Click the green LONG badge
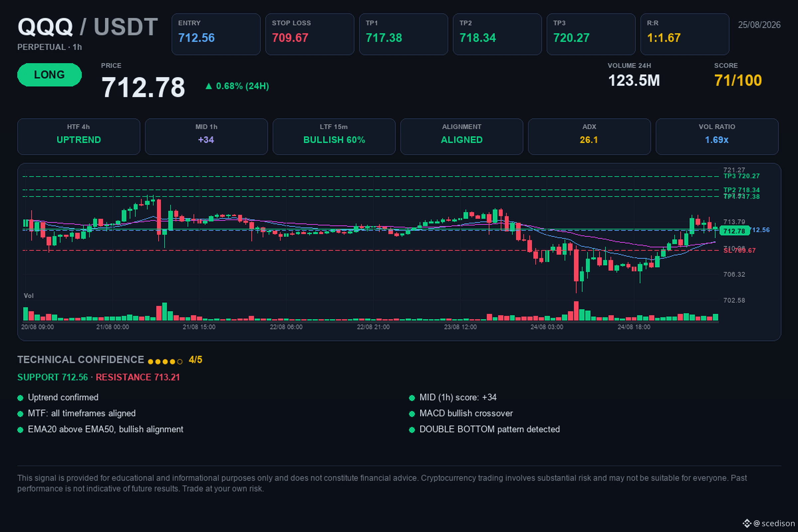The height and width of the screenshot is (532, 798). tap(50, 74)
